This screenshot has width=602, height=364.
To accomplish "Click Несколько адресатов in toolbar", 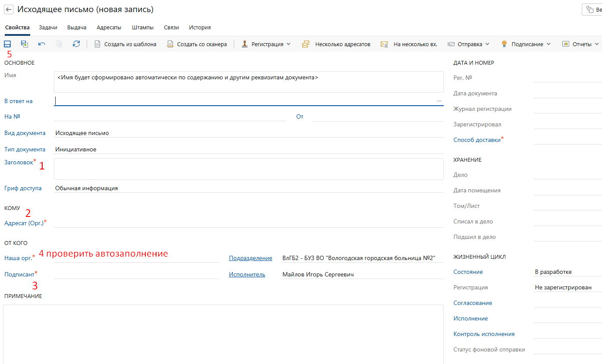I will point(336,44).
